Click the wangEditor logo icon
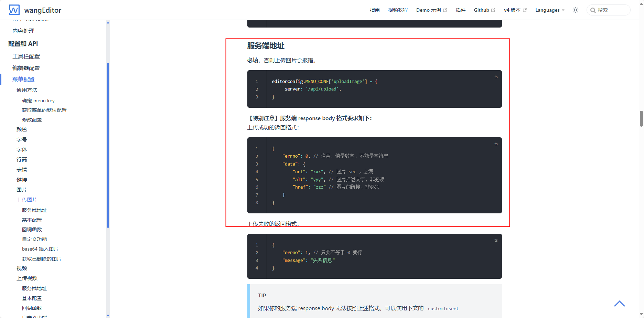Screen dimensions: 644x318 pos(14,10)
